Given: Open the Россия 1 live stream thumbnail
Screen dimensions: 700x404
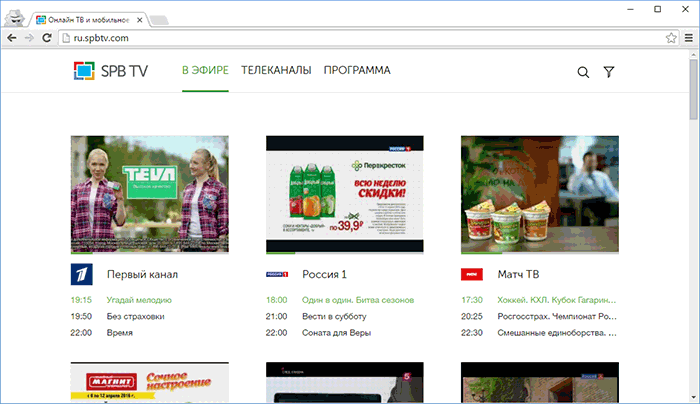Looking at the screenshot, I should click(344, 194).
